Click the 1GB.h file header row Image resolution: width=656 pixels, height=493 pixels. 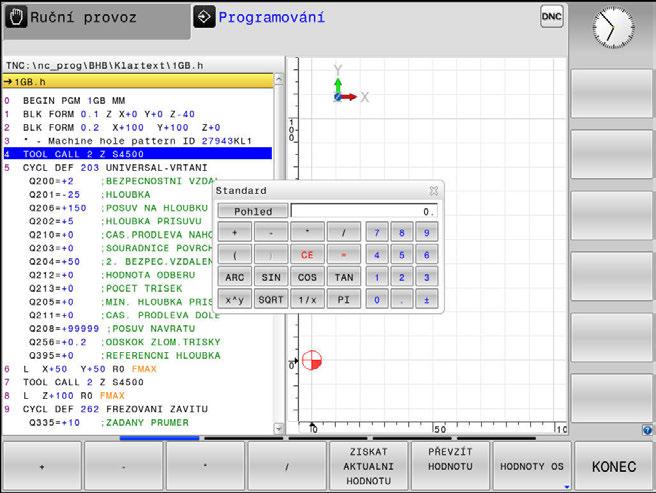pyautogui.click(x=138, y=81)
